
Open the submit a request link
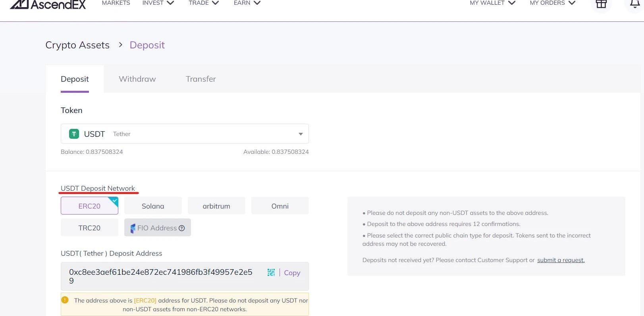point(561,260)
